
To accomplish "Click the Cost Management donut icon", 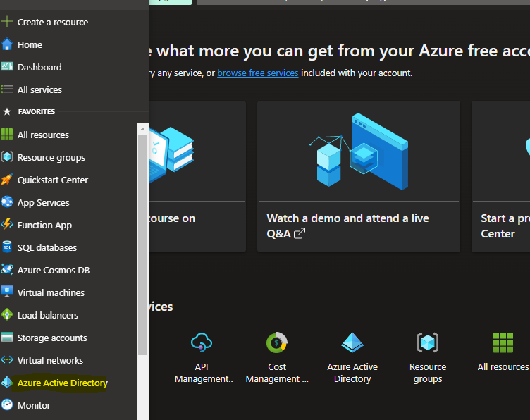I will [x=277, y=342].
